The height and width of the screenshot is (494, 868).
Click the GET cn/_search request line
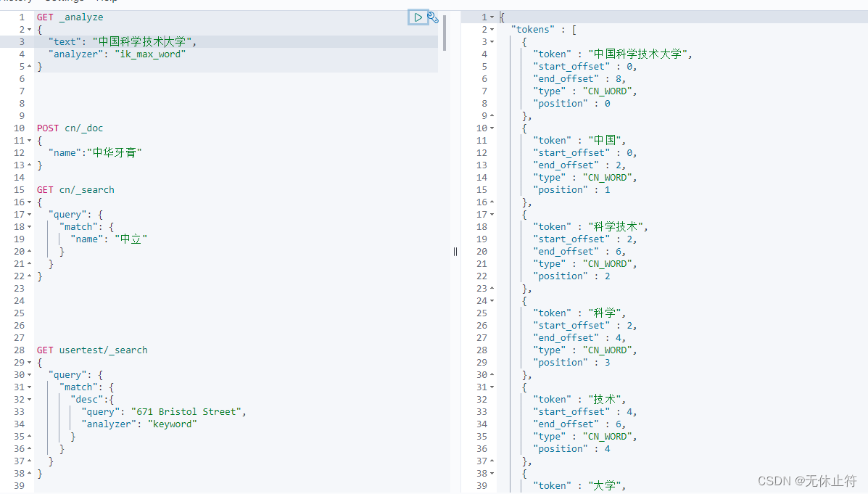point(75,190)
